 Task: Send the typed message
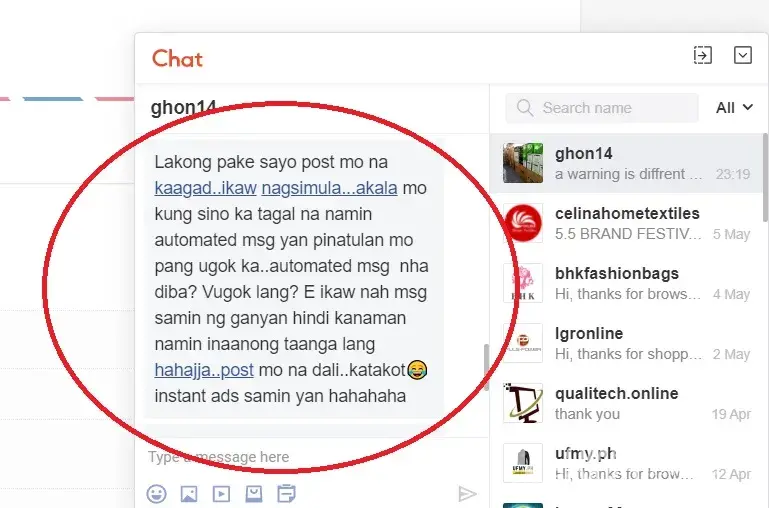(467, 493)
